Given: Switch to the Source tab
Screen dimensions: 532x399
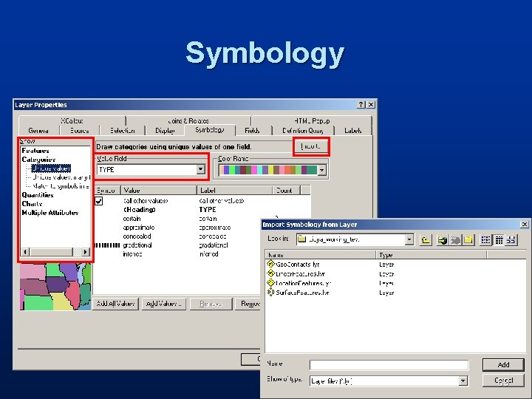Looking at the screenshot, I should [x=79, y=131].
